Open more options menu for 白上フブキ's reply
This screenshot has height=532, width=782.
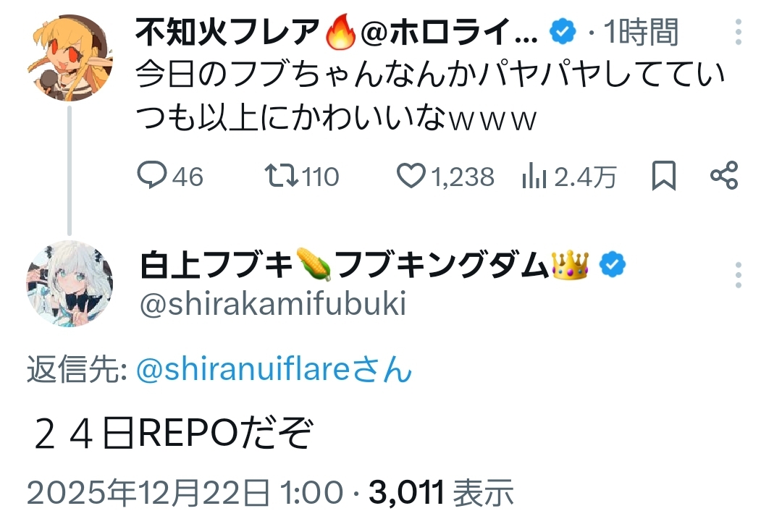click(738, 275)
